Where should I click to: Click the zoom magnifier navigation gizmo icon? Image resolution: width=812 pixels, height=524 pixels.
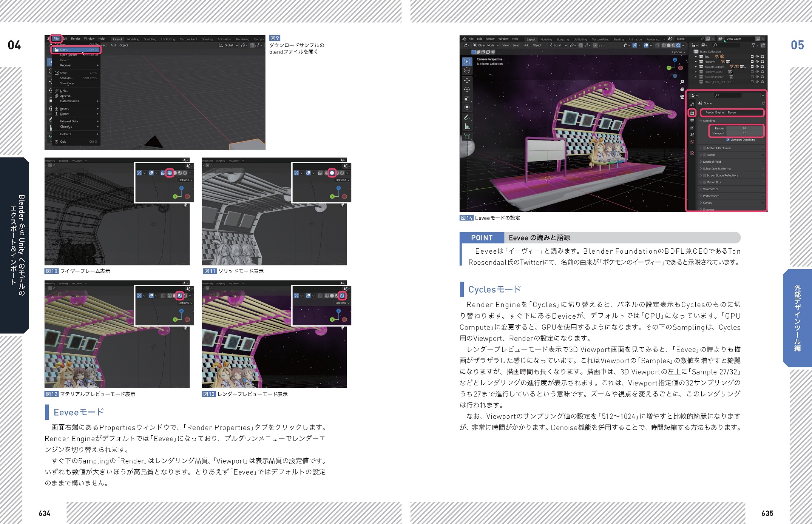[x=682, y=82]
